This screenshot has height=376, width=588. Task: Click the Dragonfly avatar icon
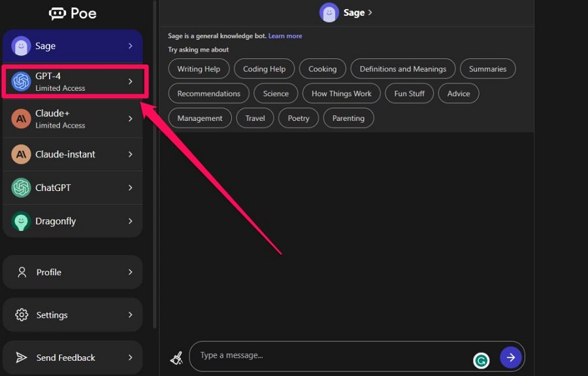tap(21, 222)
